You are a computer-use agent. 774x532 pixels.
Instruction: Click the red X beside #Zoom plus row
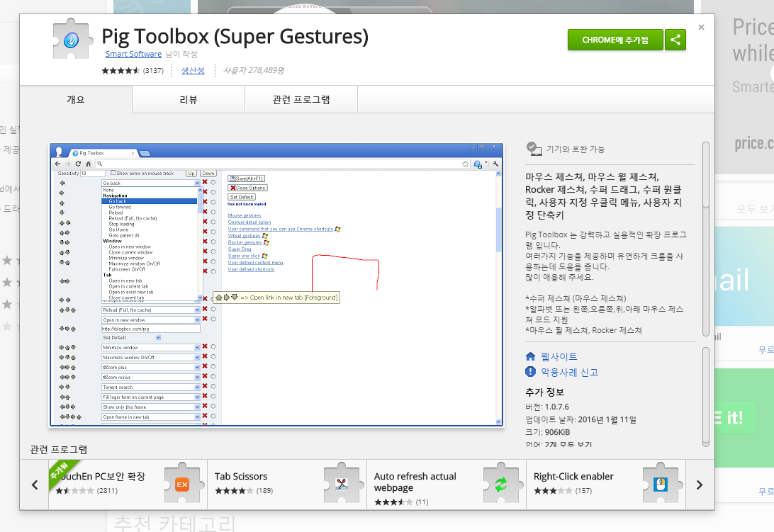pos(205,367)
